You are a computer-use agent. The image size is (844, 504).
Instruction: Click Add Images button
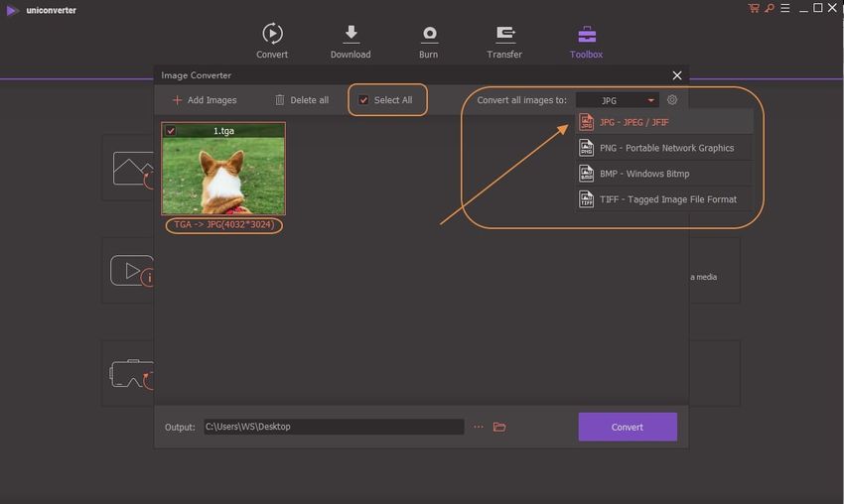204,100
